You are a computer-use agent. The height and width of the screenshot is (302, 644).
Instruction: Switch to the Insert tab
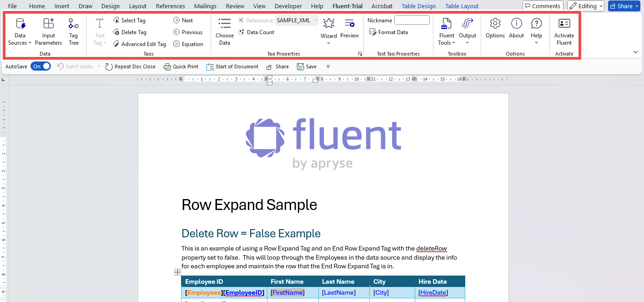(62, 6)
